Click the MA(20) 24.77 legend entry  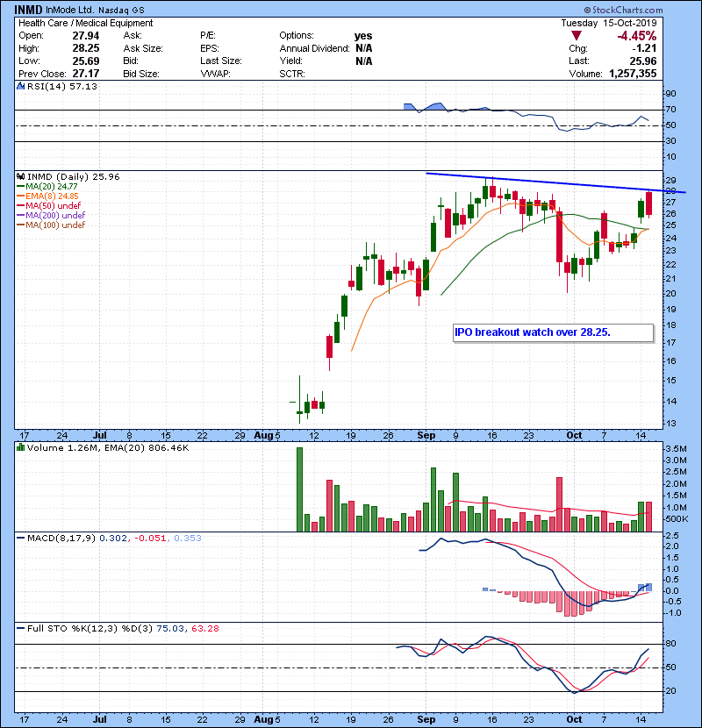48,186
